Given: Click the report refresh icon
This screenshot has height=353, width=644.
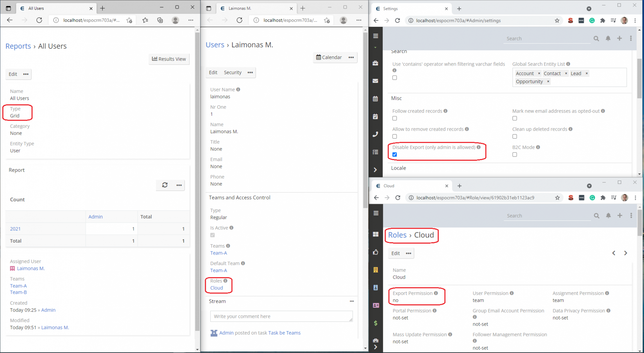Looking at the screenshot, I should tap(165, 185).
